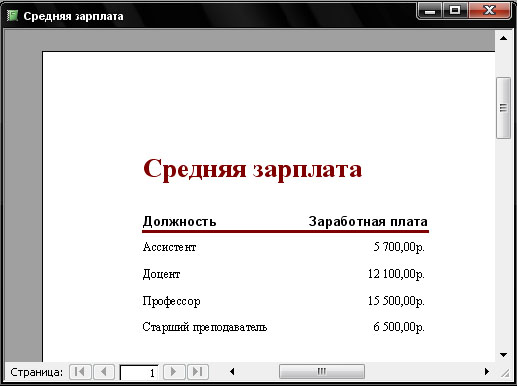Click the page number field
Viewport: 517px width, 386px height.
(x=139, y=372)
